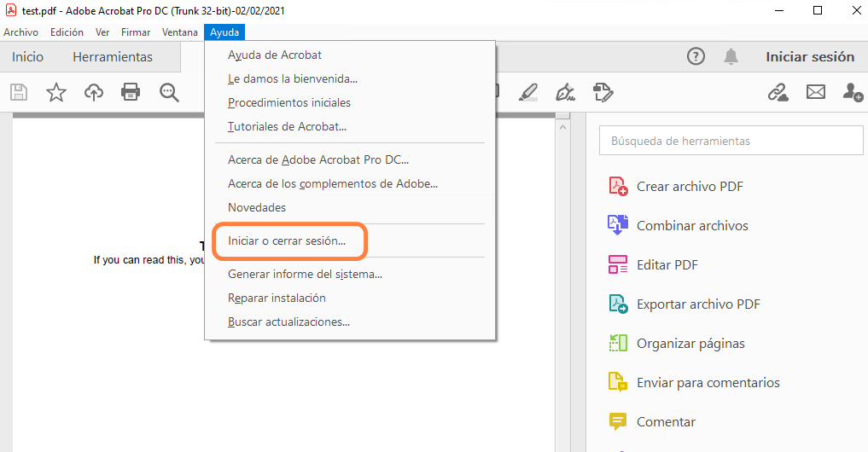Image resolution: width=868 pixels, height=452 pixels.
Task: Click the Enviar para comentarios icon
Action: (618, 382)
